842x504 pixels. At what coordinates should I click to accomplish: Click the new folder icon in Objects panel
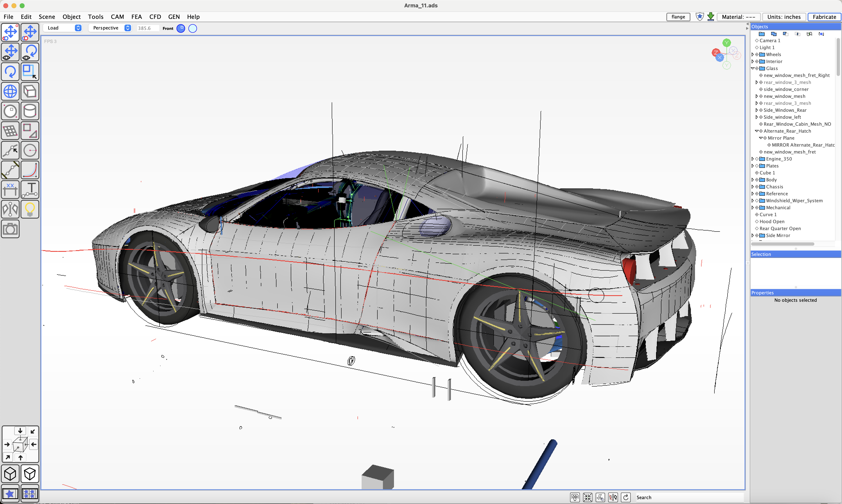tap(762, 34)
